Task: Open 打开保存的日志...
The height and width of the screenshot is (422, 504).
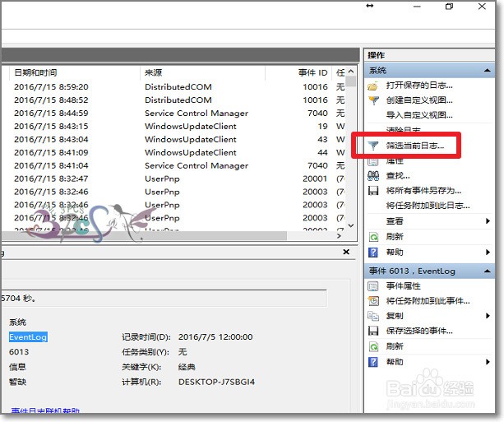Action: coord(419,86)
